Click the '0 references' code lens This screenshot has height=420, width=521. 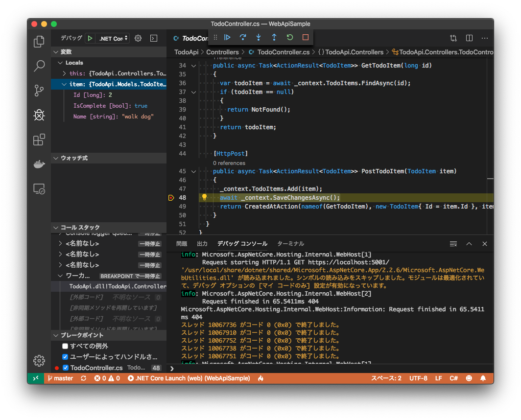pyautogui.click(x=229, y=163)
